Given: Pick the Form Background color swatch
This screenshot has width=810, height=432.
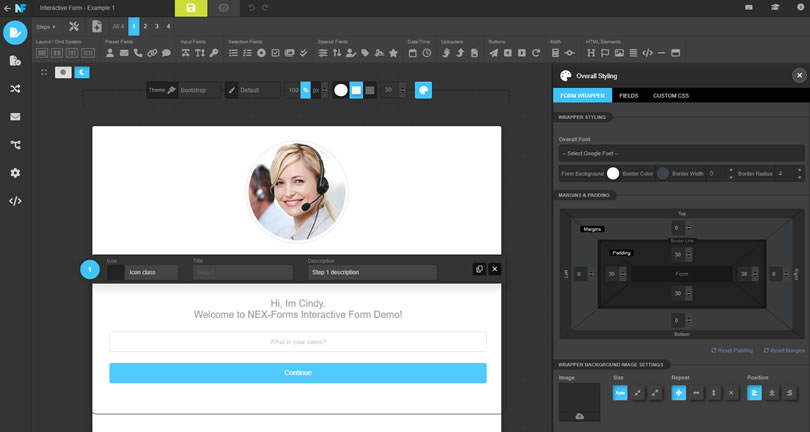Looking at the screenshot, I should pos(613,174).
